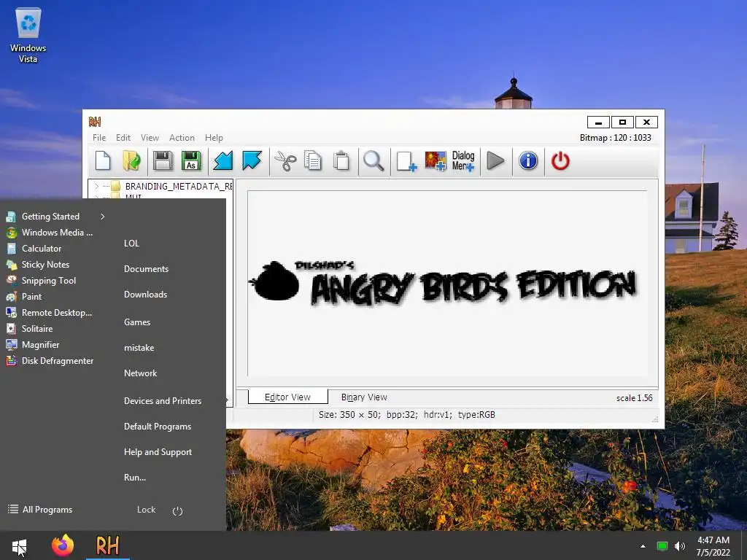The image size is (747, 560).
Task: Click the blue arrow pointing down-left icon
Action: coord(223,161)
